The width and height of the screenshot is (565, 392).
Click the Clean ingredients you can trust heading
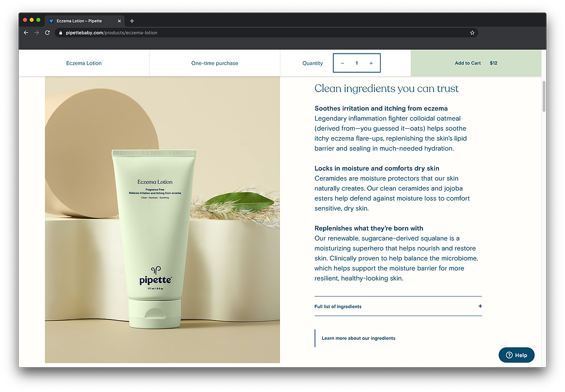[386, 88]
